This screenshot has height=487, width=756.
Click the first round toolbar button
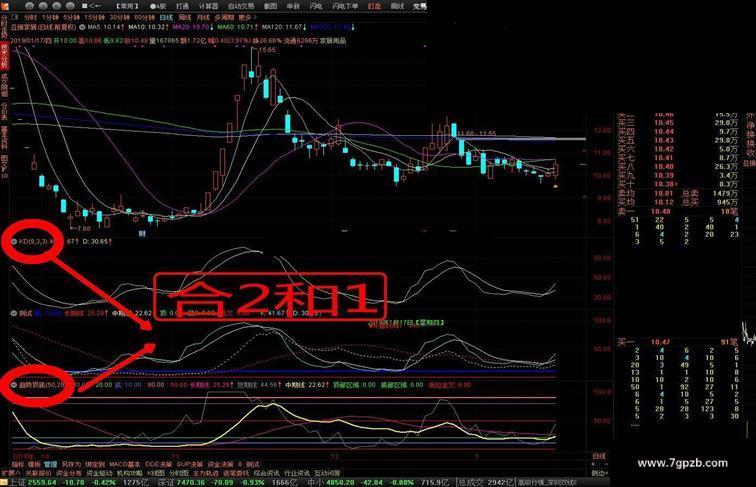pos(29,6)
